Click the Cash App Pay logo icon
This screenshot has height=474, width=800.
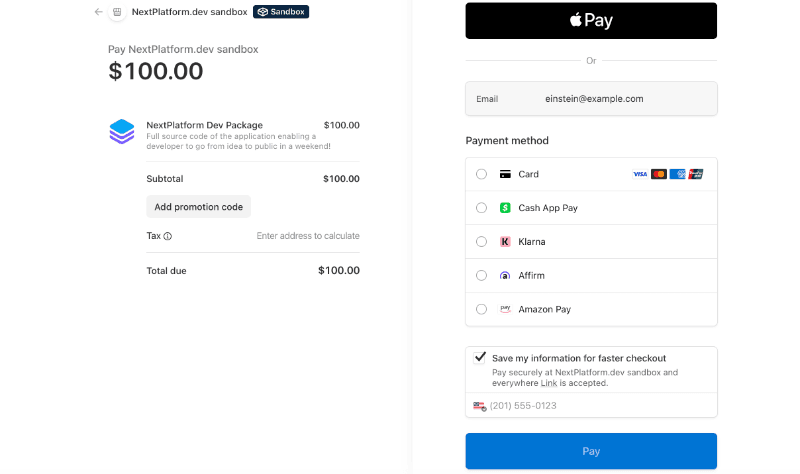click(x=506, y=208)
